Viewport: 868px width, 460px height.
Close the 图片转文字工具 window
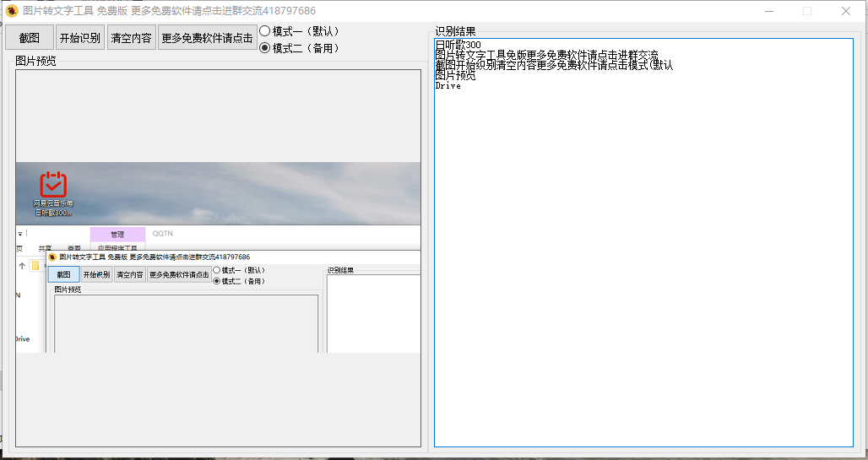[845, 11]
